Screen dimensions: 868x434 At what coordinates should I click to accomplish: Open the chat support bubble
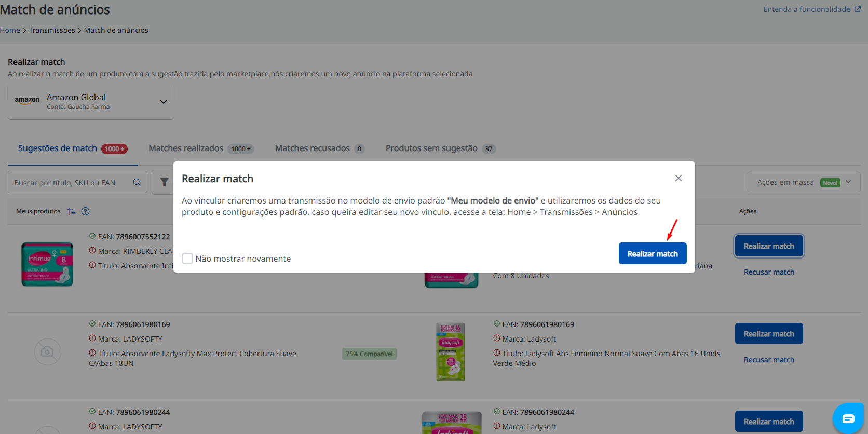(x=848, y=418)
